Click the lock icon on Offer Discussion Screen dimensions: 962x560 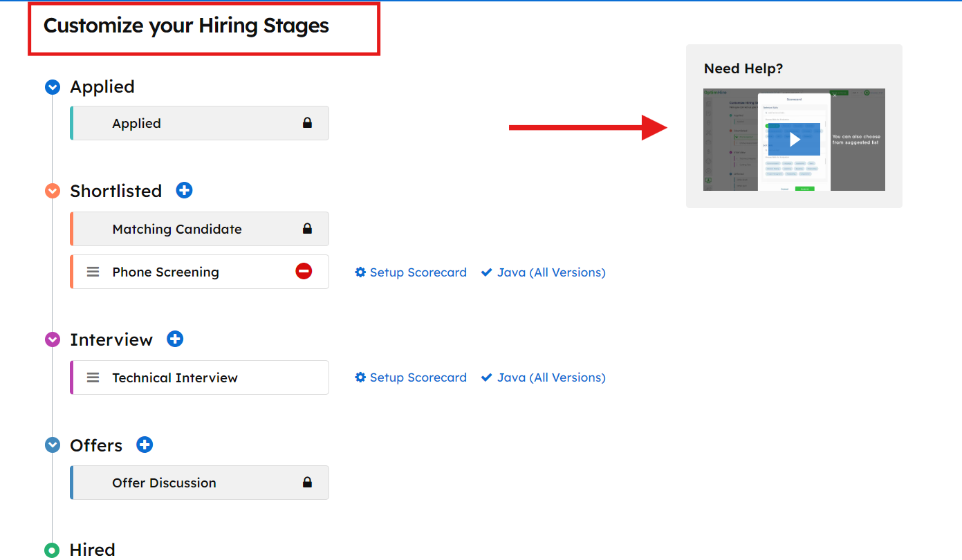(307, 483)
